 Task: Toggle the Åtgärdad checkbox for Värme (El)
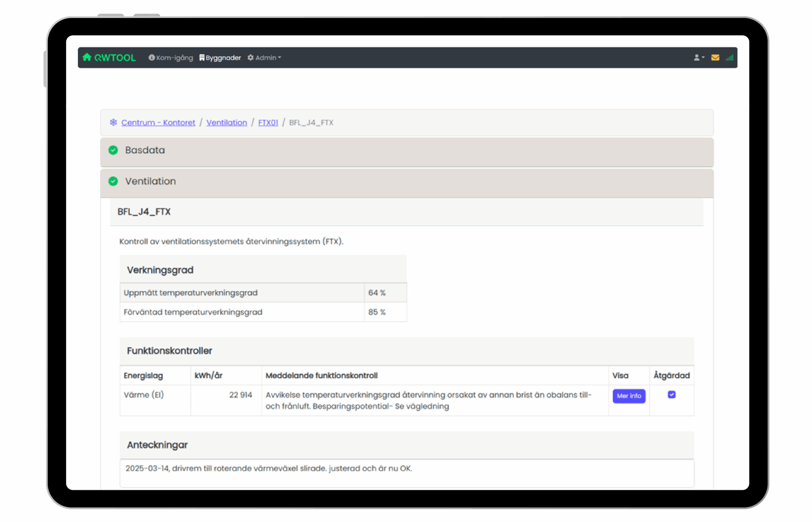point(671,395)
